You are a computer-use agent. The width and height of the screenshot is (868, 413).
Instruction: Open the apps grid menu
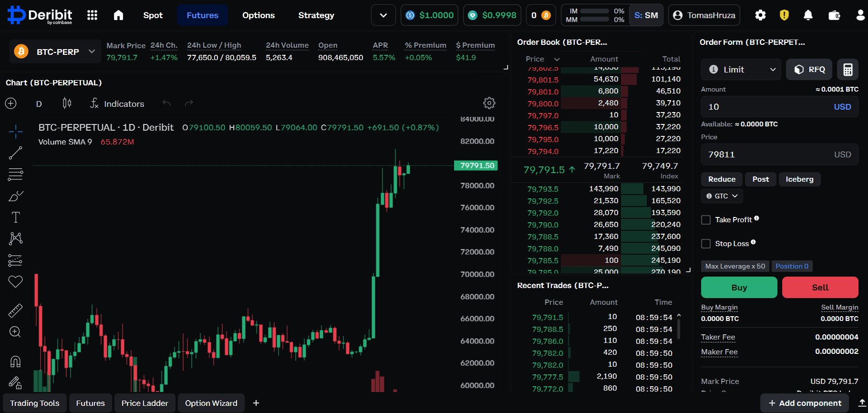pyautogui.click(x=92, y=15)
